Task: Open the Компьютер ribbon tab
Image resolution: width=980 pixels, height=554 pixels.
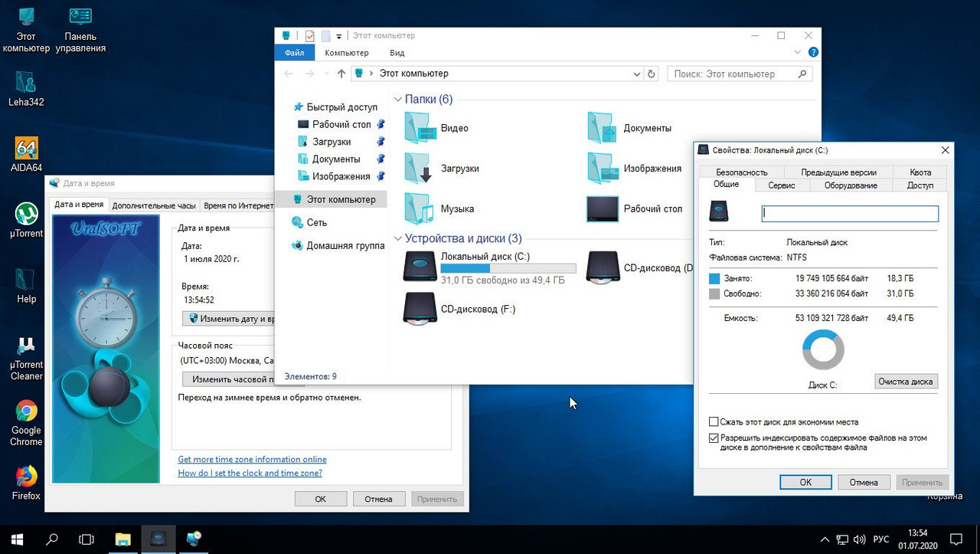Action: (346, 53)
